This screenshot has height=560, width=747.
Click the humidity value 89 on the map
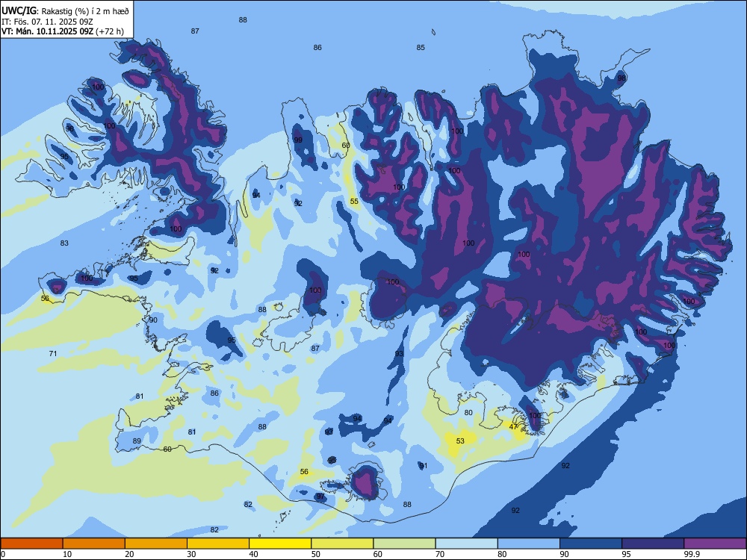(x=137, y=441)
